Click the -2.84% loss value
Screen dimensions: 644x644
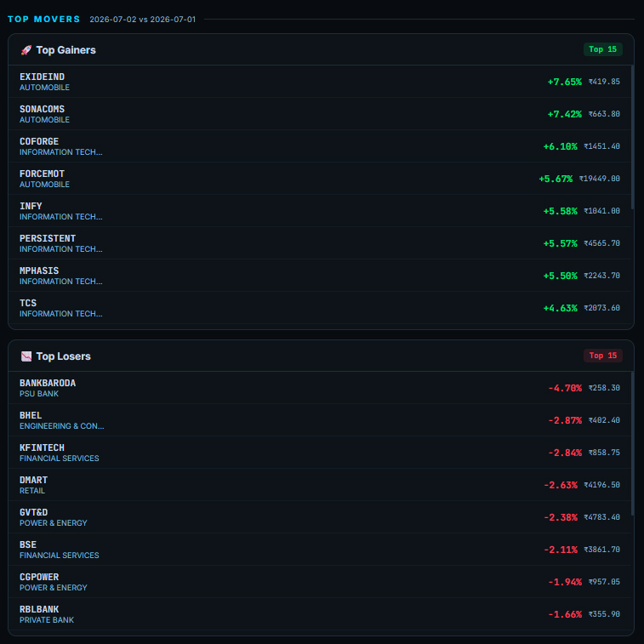click(x=565, y=453)
